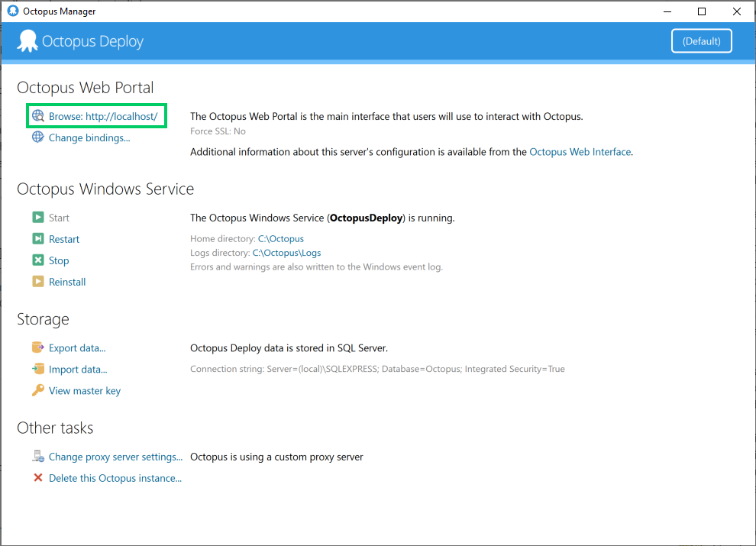Image resolution: width=756 pixels, height=546 pixels.
Task: Open Browse: http://localhost/ link
Action: tap(103, 116)
